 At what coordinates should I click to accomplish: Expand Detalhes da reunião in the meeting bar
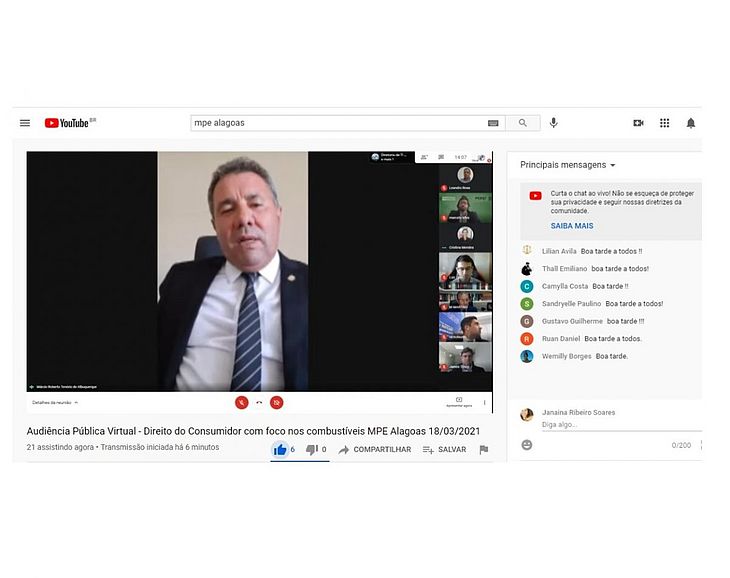[55, 403]
